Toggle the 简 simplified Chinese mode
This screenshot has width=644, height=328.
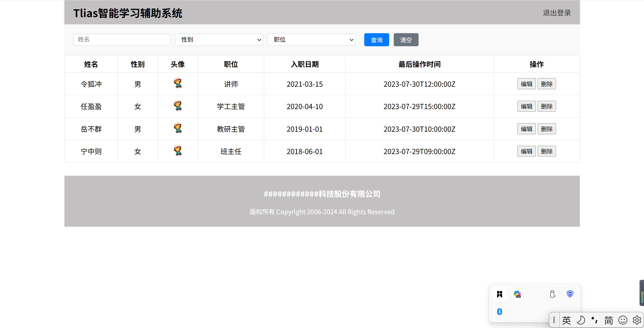click(609, 320)
